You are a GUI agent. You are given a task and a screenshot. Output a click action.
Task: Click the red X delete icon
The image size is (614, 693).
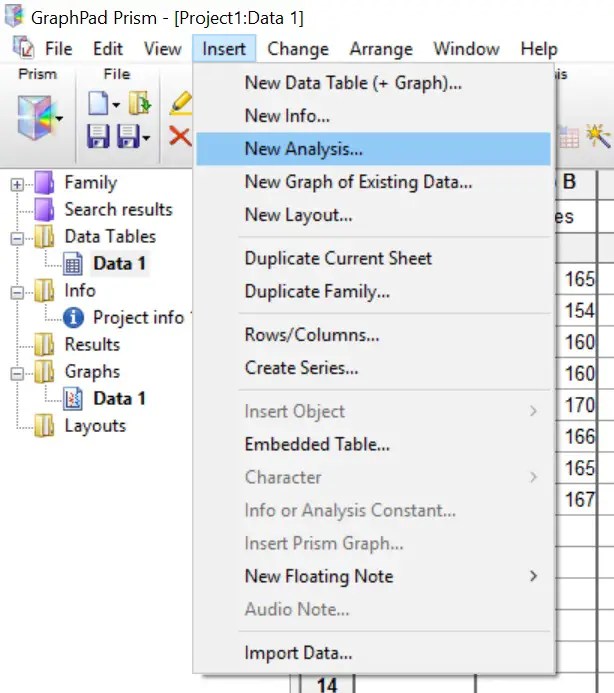(180, 136)
